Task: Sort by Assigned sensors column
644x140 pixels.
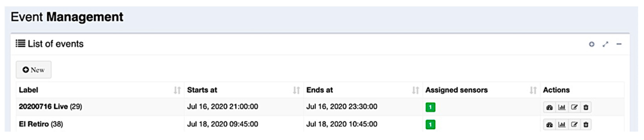Action: [x=533, y=90]
